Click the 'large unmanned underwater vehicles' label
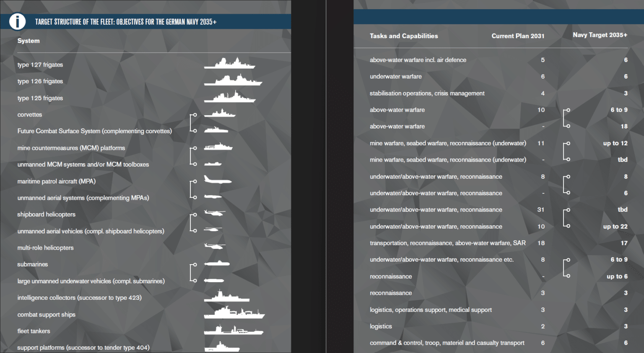The image size is (644, 353). [x=91, y=281]
